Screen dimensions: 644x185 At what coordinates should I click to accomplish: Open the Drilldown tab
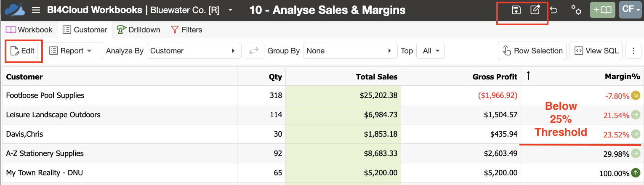138,30
